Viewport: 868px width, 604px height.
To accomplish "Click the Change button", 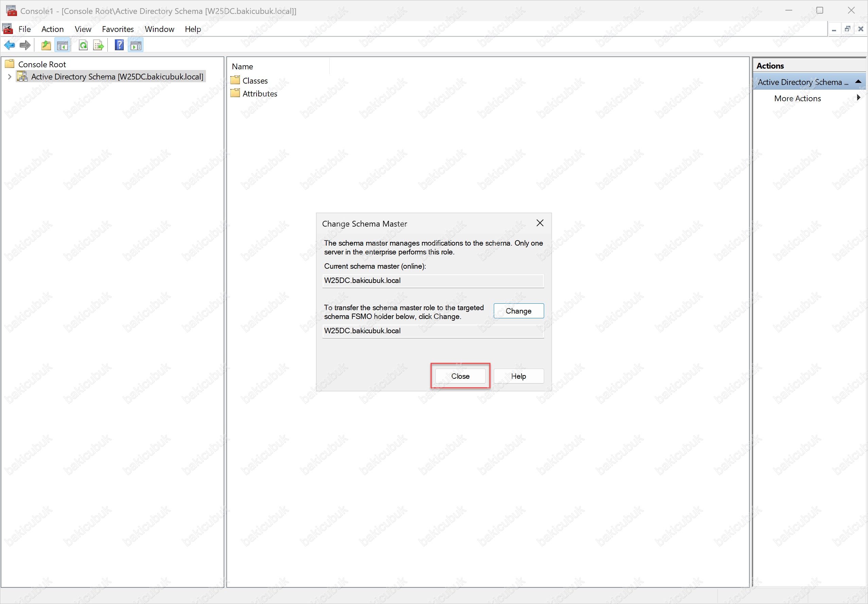I will pyautogui.click(x=519, y=311).
